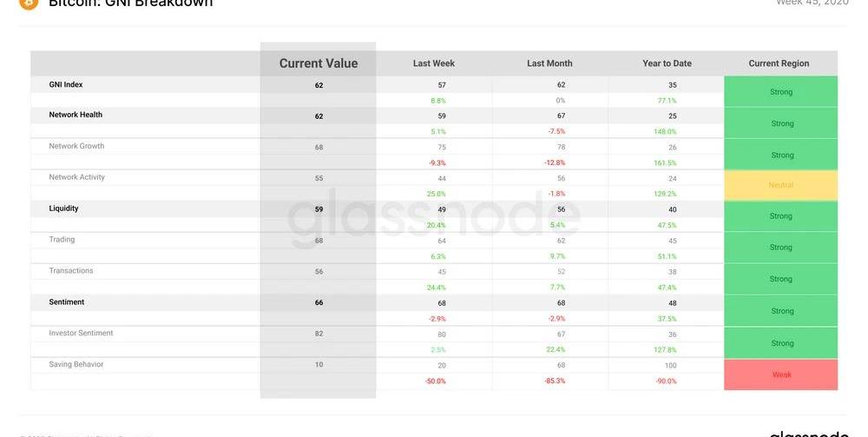Select the Network Growth row label
The image size is (868, 437).
click(x=76, y=146)
